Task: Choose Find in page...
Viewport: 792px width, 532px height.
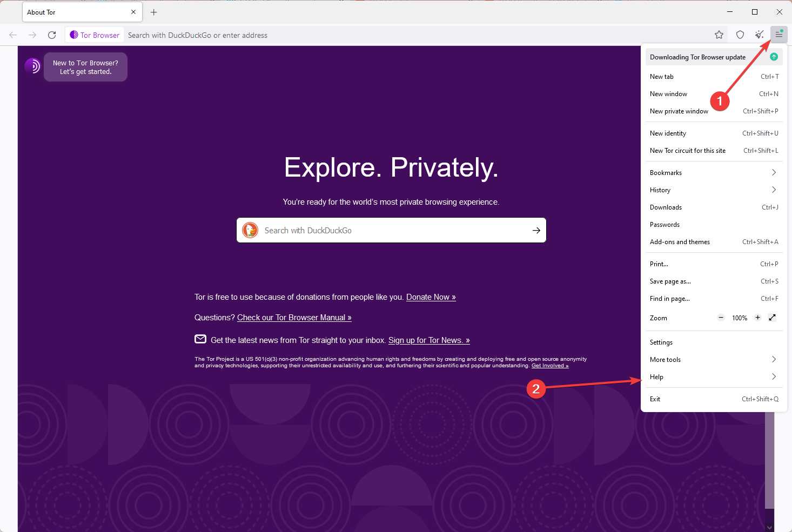Action: [714, 299]
